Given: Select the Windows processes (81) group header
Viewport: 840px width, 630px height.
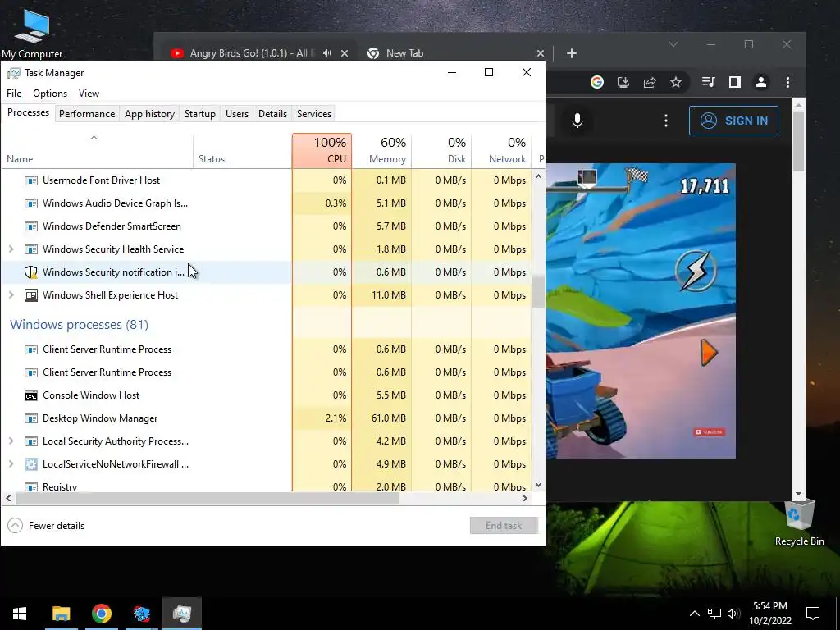Looking at the screenshot, I should pyautogui.click(x=79, y=325).
